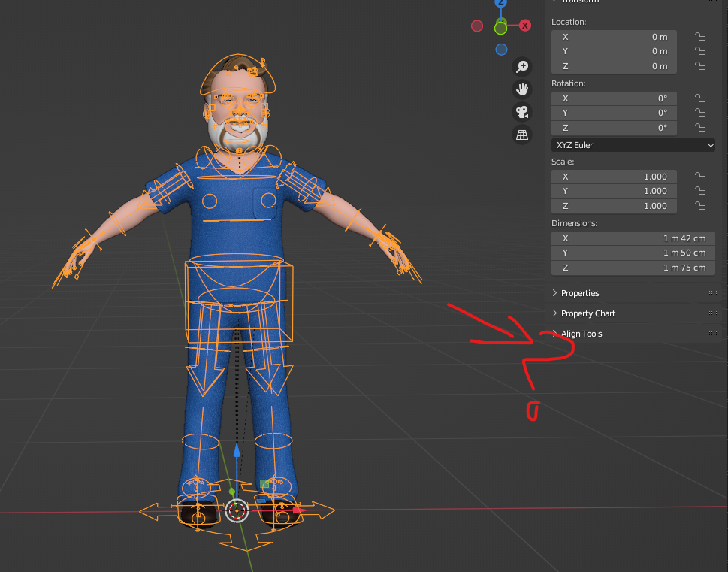Image resolution: width=728 pixels, height=572 pixels.
Task: Click Dimensions Z field 1 m 75 cm
Action: pos(633,268)
